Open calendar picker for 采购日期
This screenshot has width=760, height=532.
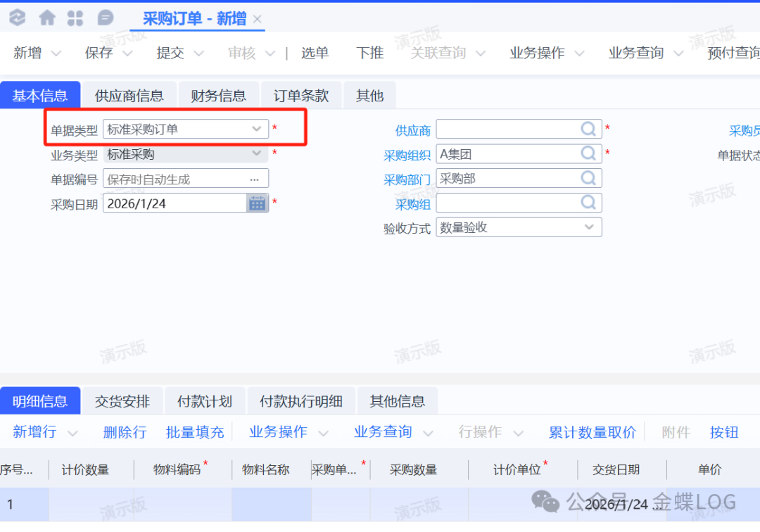(257, 203)
